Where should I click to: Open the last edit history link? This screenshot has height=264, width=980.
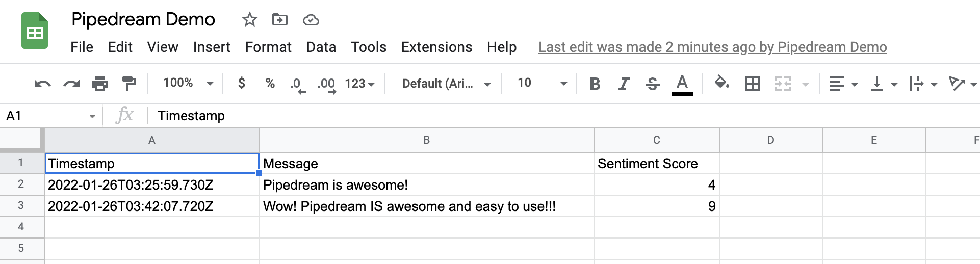[x=712, y=47]
